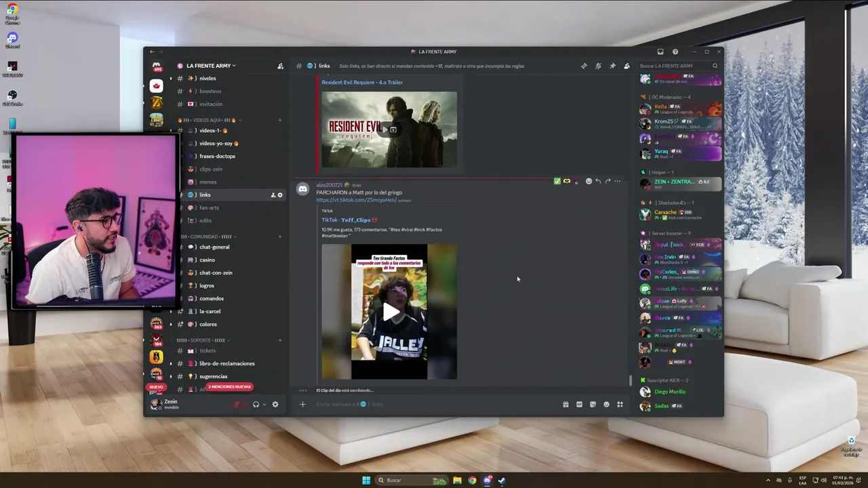Reply to alex200721's message

click(598, 181)
